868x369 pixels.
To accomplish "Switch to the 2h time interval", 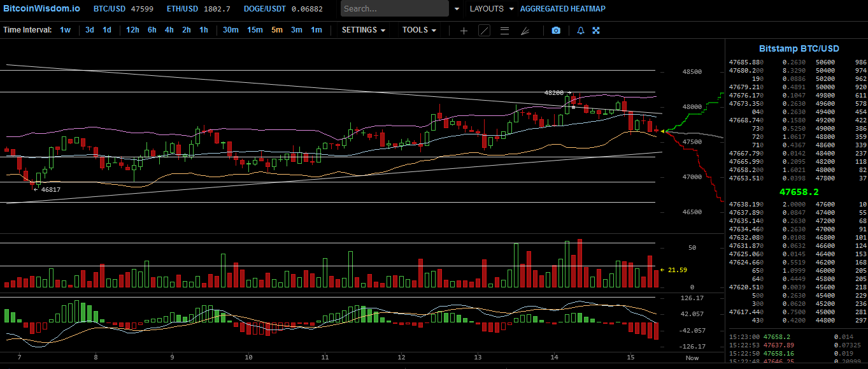I will [x=186, y=30].
